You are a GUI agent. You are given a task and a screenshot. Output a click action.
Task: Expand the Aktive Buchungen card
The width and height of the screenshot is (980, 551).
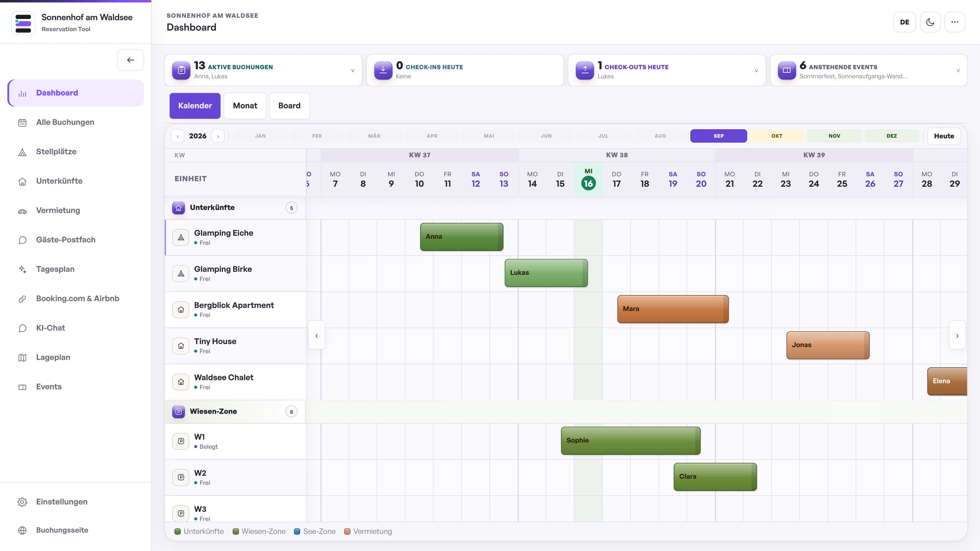[x=263, y=70]
